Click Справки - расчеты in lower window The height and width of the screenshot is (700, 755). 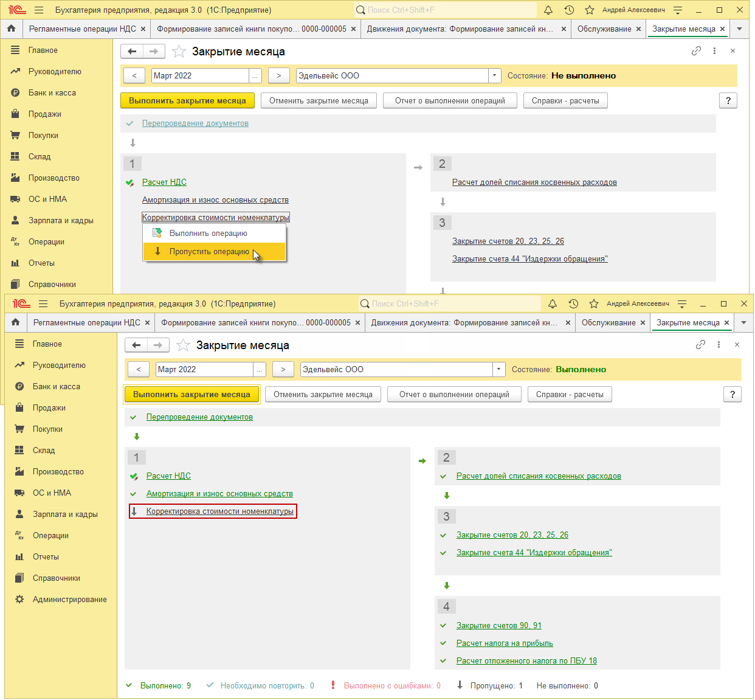(x=570, y=394)
